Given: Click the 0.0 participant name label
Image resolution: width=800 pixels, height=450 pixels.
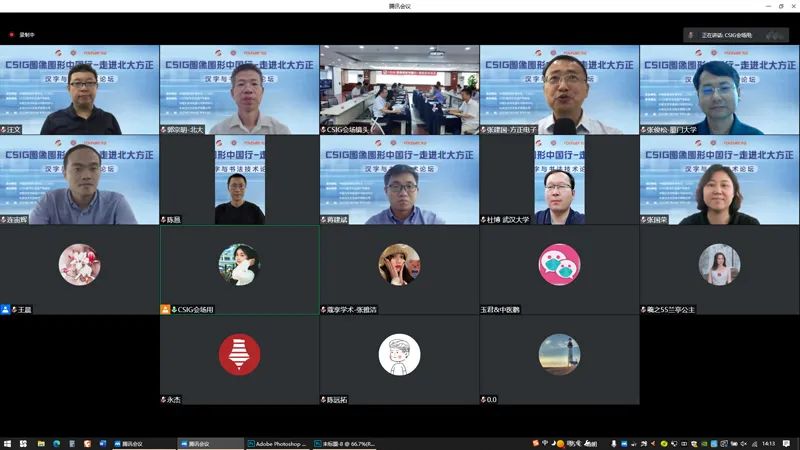Looking at the screenshot, I should click(x=489, y=399).
